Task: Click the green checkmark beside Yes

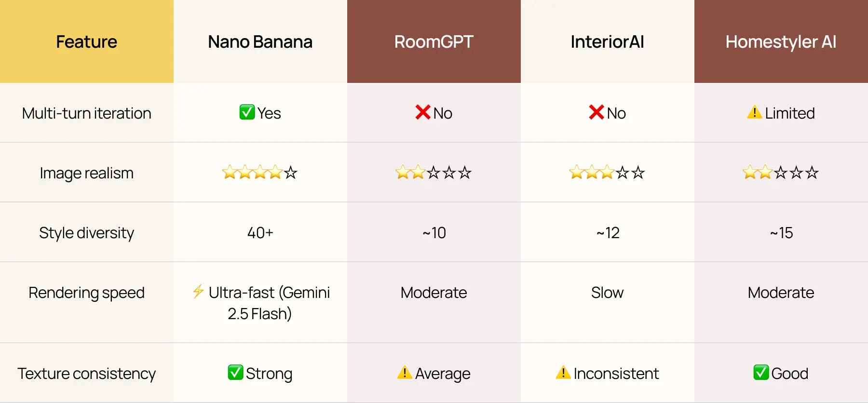Action: click(247, 112)
